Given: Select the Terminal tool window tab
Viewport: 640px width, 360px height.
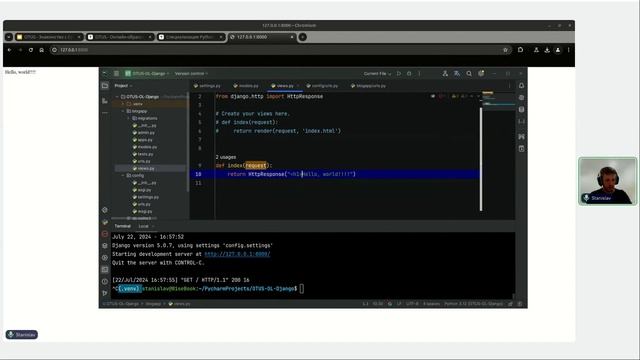Looking at the screenshot, I should 122,226.
